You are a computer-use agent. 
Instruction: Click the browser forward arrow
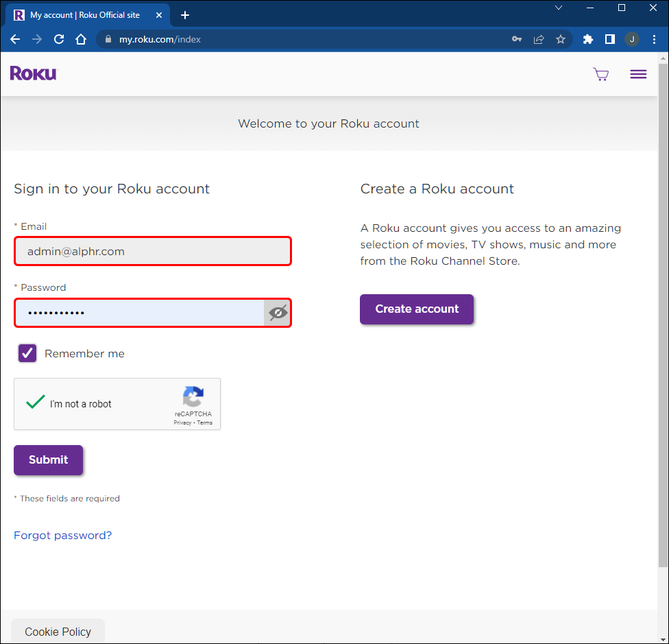point(37,39)
